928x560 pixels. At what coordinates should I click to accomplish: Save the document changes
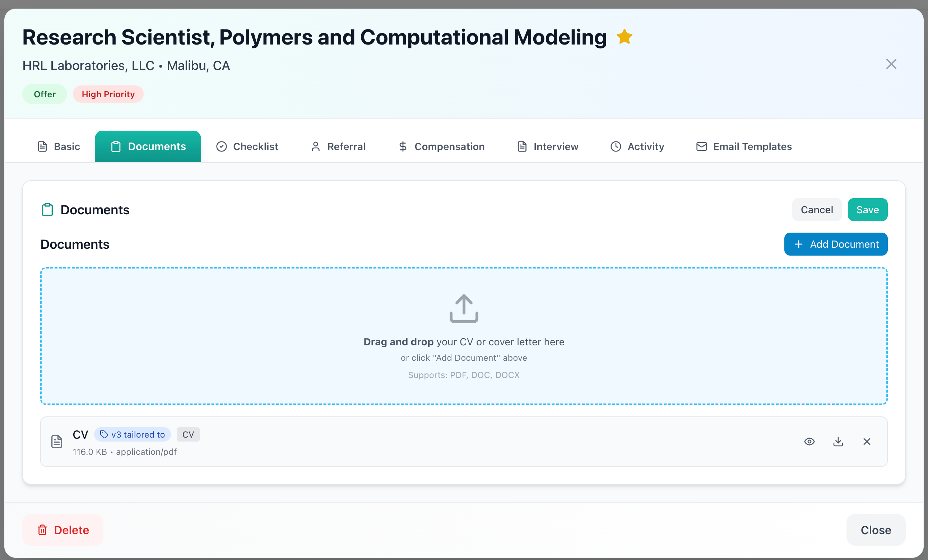tap(867, 210)
